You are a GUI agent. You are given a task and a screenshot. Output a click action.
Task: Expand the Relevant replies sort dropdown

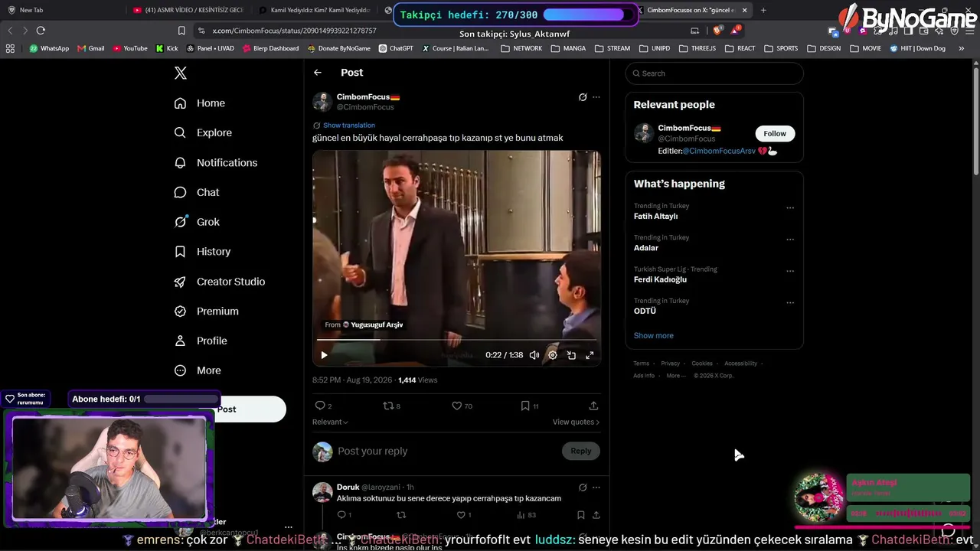point(330,422)
